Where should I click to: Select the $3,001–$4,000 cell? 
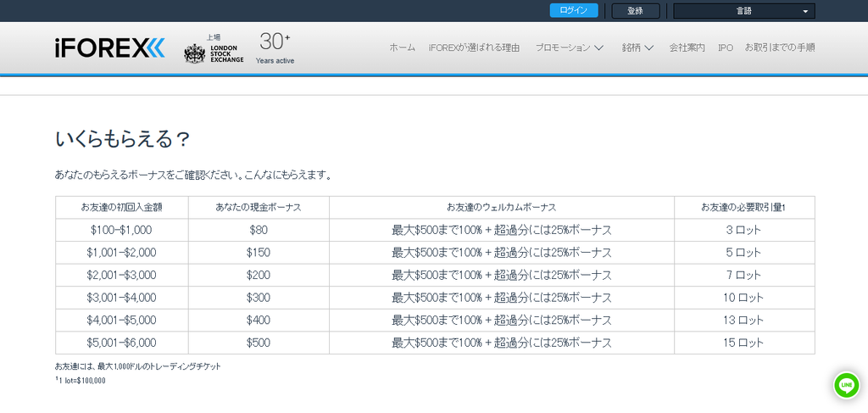tap(122, 298)
